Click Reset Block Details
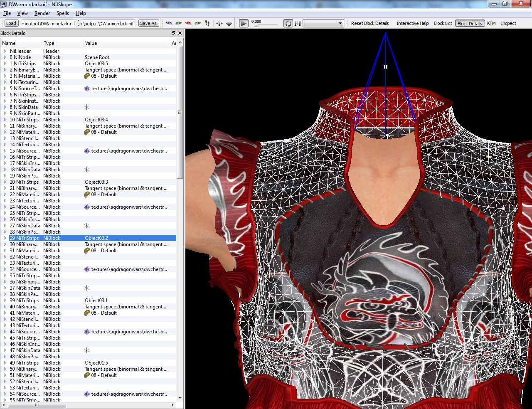 [x=370, y=23]
